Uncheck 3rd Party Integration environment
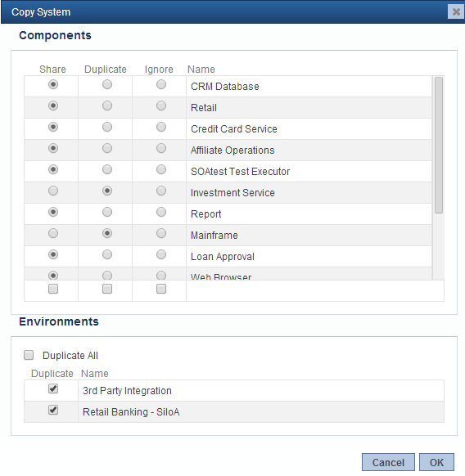Screen dimensions: 465x476 pos(53,388)
